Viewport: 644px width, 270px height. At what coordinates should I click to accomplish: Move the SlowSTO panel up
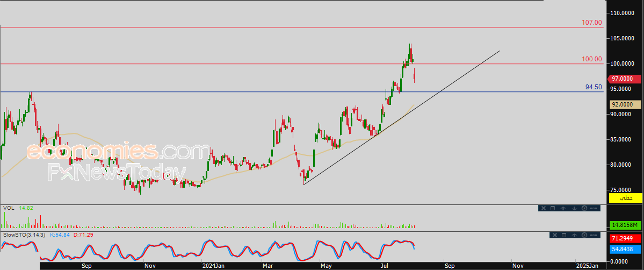click(x=575, y=236)
